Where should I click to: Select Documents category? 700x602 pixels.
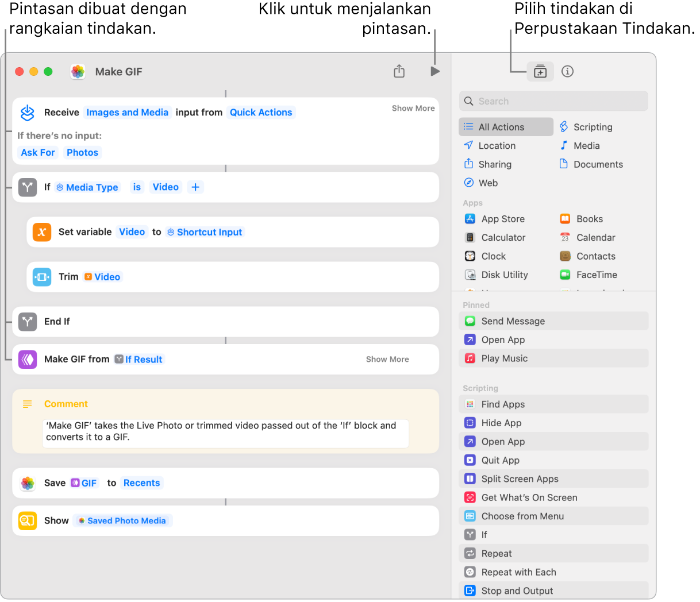591,164
